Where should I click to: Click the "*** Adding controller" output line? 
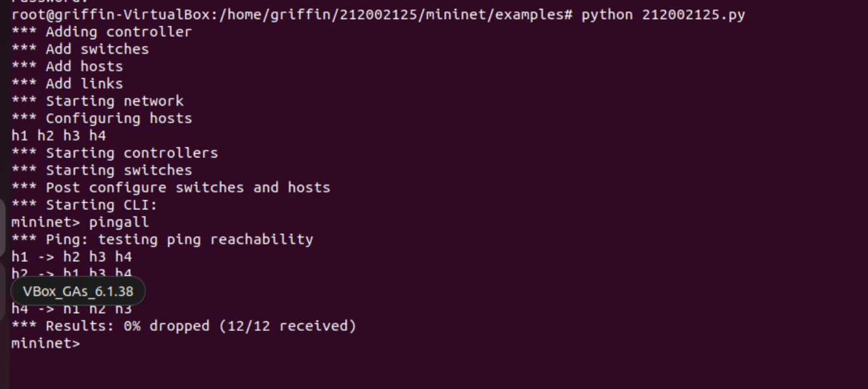[101, 32]
